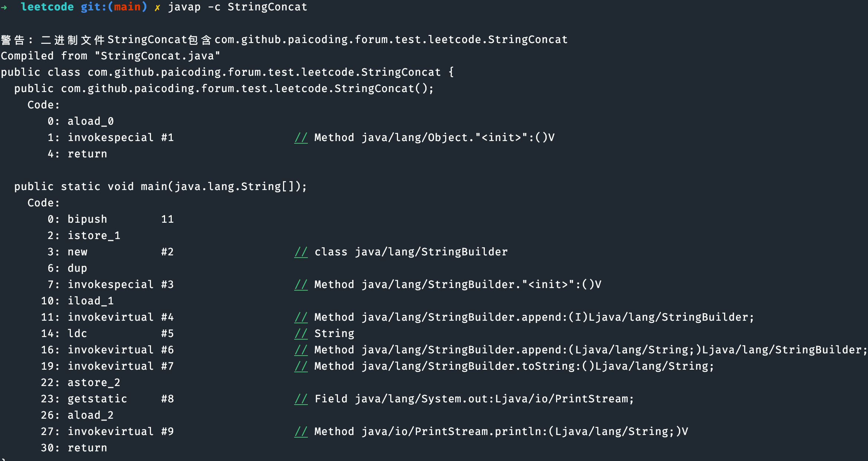Click underlined // before the StringBuilder.toString comment
Image resolution: width=868 pixels, height=461 pixels.
point(301,366)
